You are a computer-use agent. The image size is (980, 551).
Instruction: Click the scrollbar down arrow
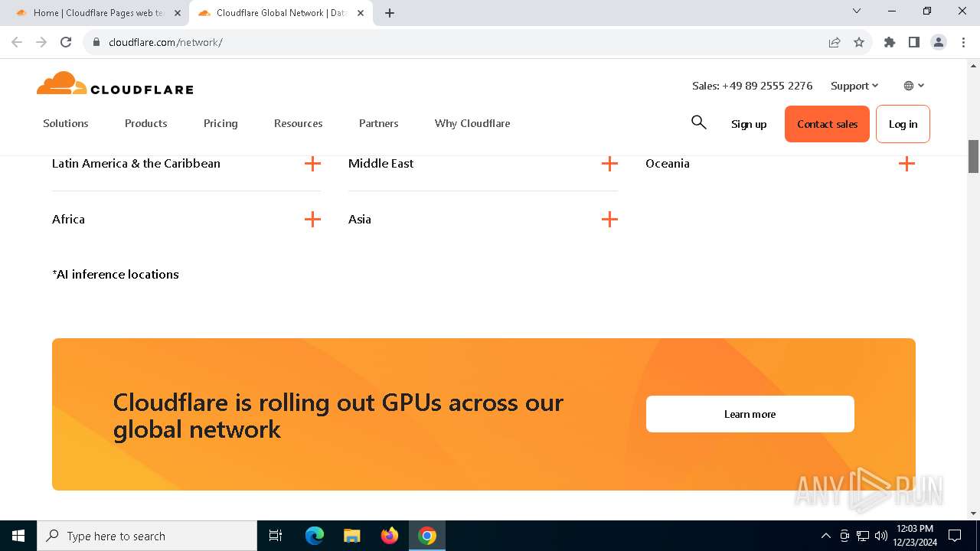tap(974, 514)
